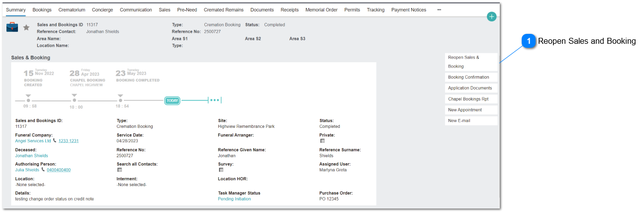The image size is (644, 213).
Task: Switch to the Summary tab
Action: coord(16,9)
